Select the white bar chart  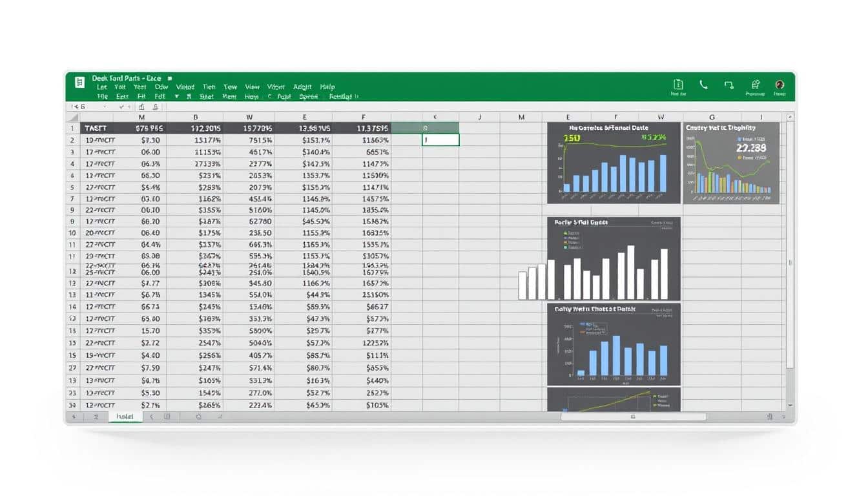pyautogui.click(x=599, y=259)
